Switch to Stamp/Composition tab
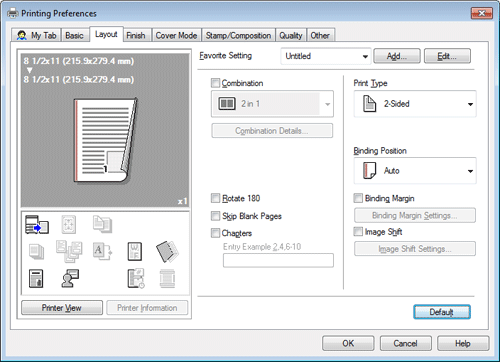Viewport: 500px width, 362px height. pyautogui.click(x=238, y=35)
